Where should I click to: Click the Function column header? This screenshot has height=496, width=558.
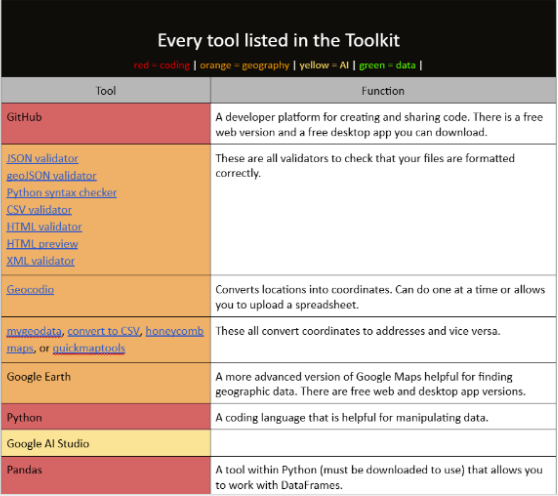pyautogui.click(x=383, y=91)
